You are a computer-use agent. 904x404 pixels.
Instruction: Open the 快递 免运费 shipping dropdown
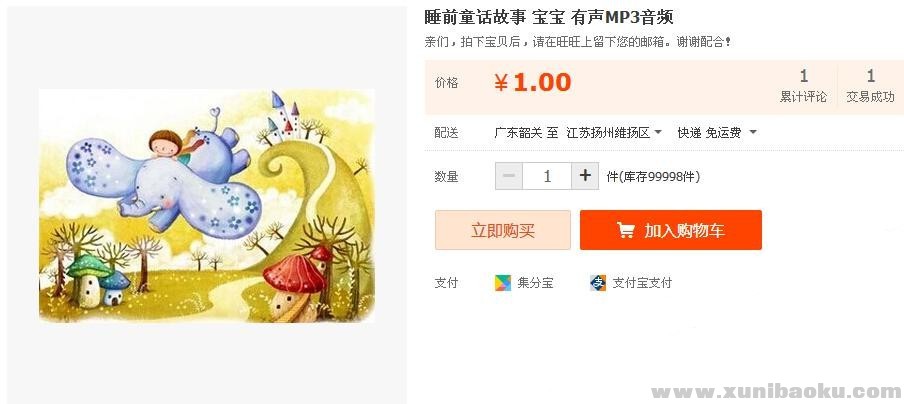click(717, 133)
